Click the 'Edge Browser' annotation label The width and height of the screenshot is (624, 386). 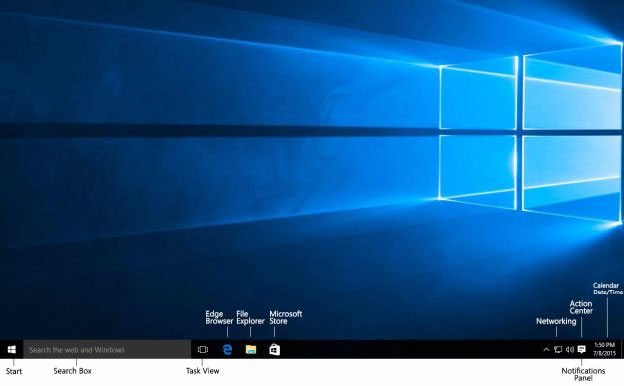coord(219,318)
